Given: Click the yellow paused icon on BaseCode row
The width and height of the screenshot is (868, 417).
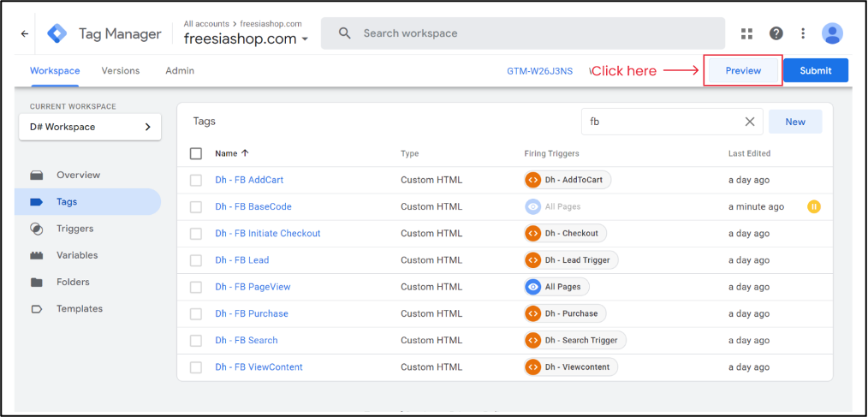Looking at the screenshot, I should click(813, 206).
